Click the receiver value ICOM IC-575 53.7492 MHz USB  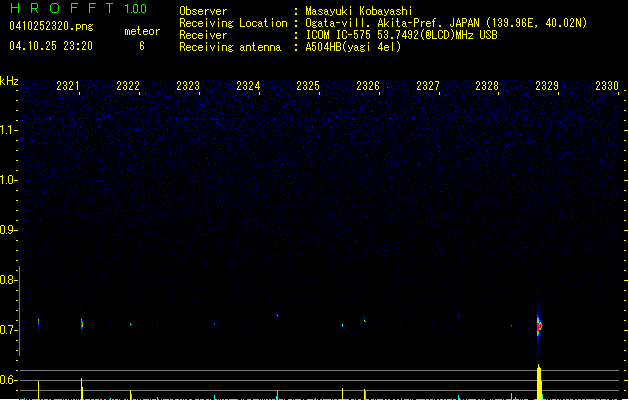click(x=401, y=35)
